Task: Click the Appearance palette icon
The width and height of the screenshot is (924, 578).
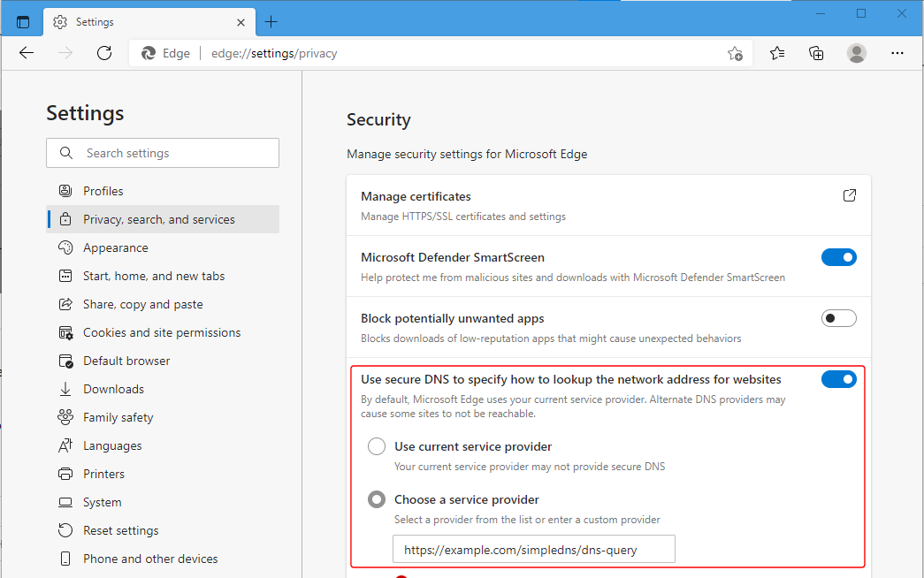Action: [x=65, y=247]
